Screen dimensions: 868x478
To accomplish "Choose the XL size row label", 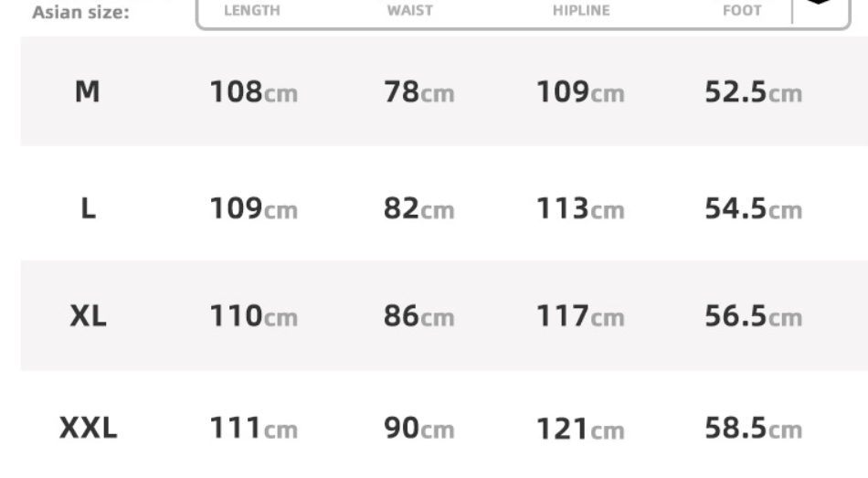I will coord(88,317).
